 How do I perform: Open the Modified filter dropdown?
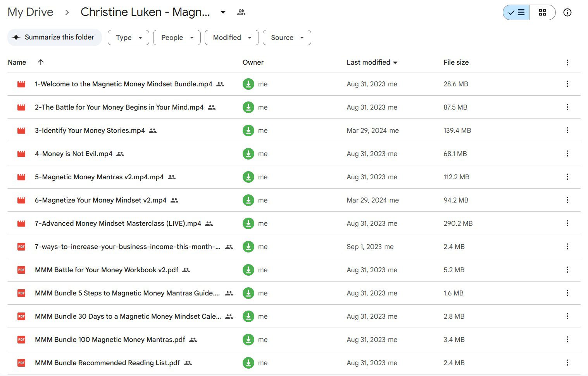coord(232,38)
